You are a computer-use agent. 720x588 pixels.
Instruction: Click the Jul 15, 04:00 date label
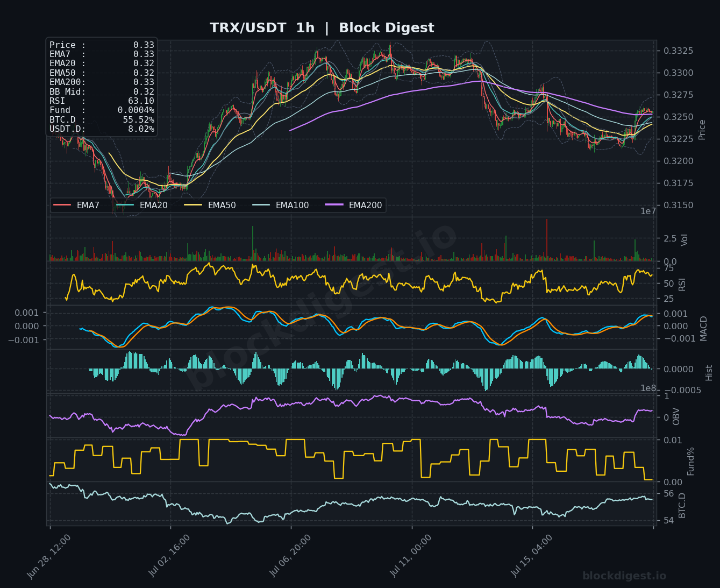[531, 556]
